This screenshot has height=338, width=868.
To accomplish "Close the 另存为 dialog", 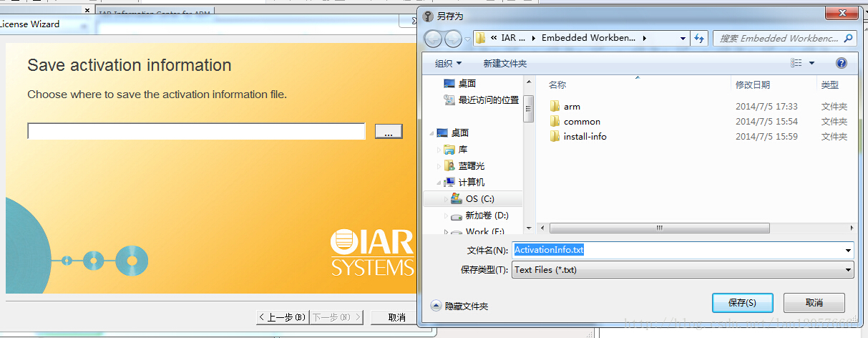I will coord(842,14).
